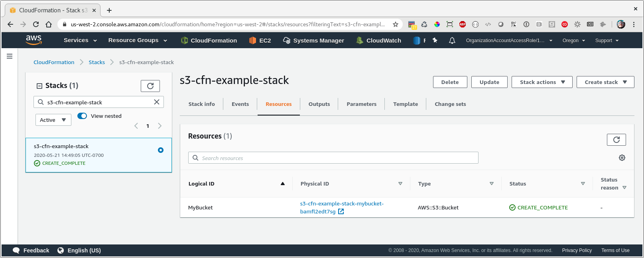
Task: Open the Active filter dropdown
Action: pos(53,120)
